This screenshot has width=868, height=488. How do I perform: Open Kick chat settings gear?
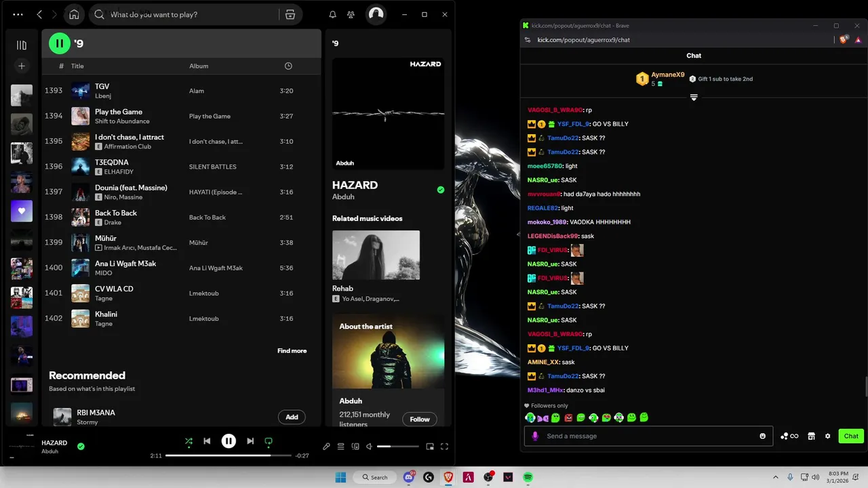pyautogui.click(x=828, y=436)
